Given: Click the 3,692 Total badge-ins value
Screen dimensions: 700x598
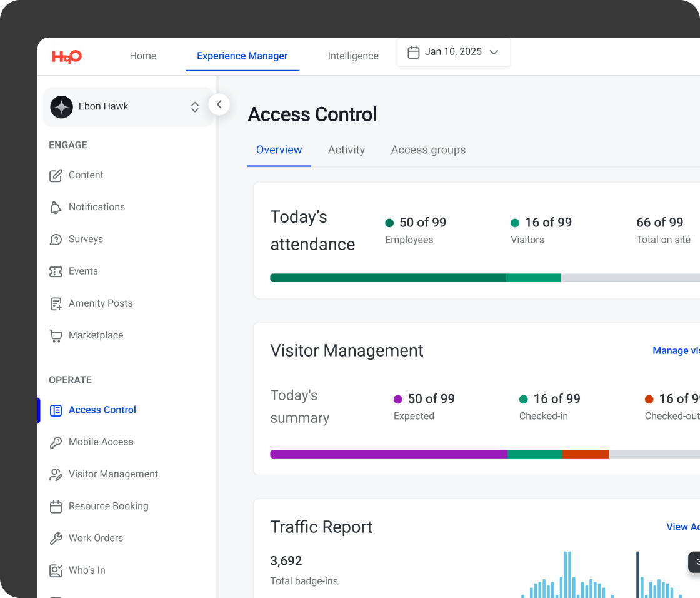Looking at the screenshot, I should point(286,561).
